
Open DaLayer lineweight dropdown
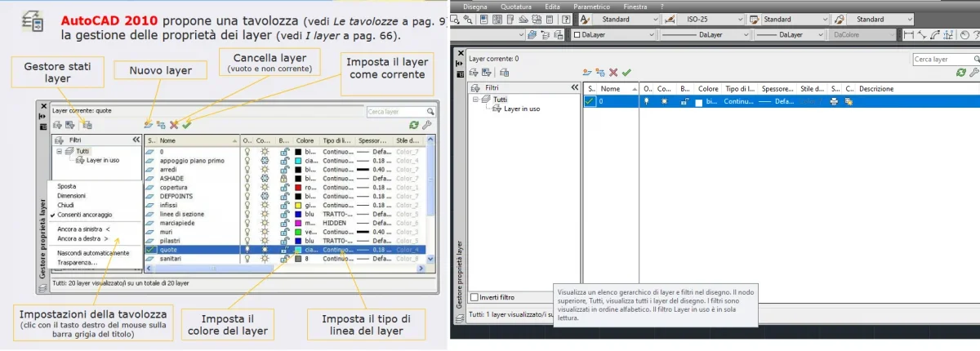tap(790, 34)
